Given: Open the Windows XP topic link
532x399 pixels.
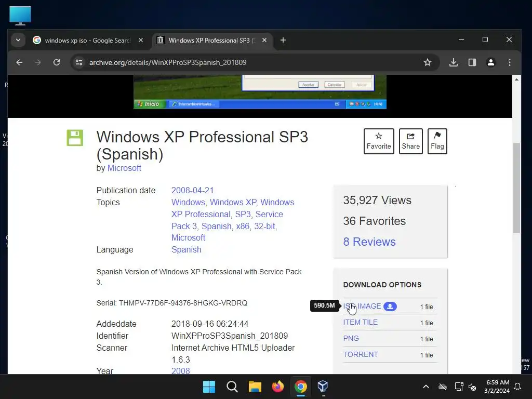Looking at the screenshot, I should (233, 202).
